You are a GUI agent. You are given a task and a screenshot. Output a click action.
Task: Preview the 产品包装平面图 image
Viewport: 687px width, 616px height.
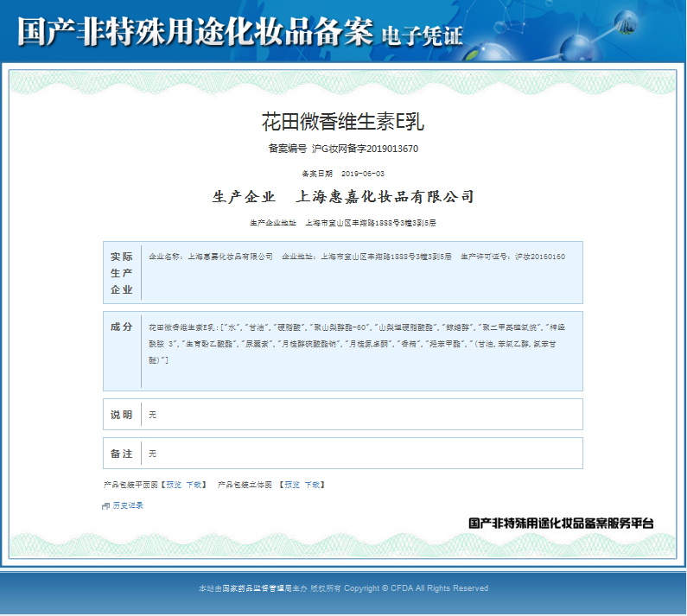point(174,485)
